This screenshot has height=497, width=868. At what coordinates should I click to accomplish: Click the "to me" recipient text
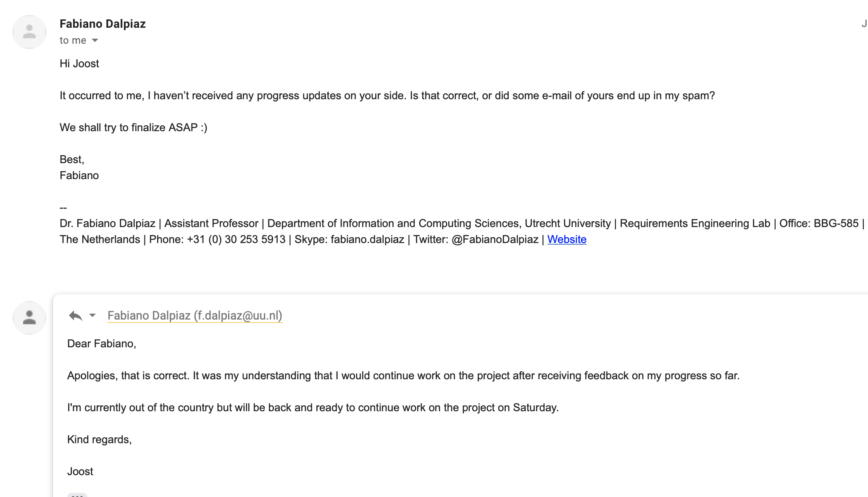(x=73, y=40)
